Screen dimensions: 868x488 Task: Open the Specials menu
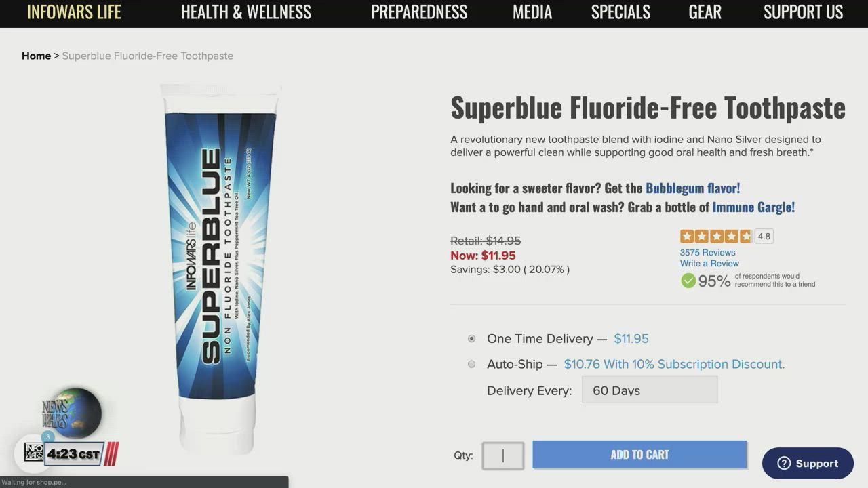point(620,12)
